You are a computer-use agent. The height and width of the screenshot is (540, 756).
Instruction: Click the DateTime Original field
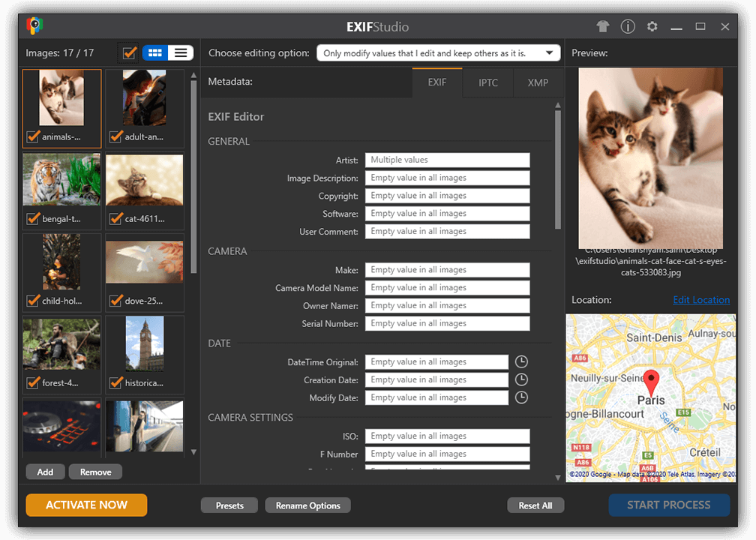pos(436,362)
